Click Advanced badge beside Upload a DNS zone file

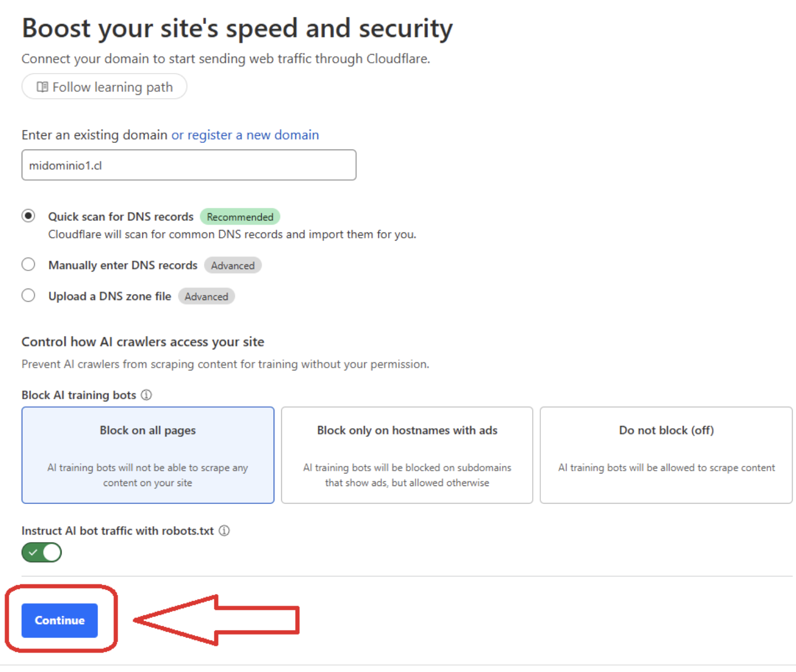[206, 297]
